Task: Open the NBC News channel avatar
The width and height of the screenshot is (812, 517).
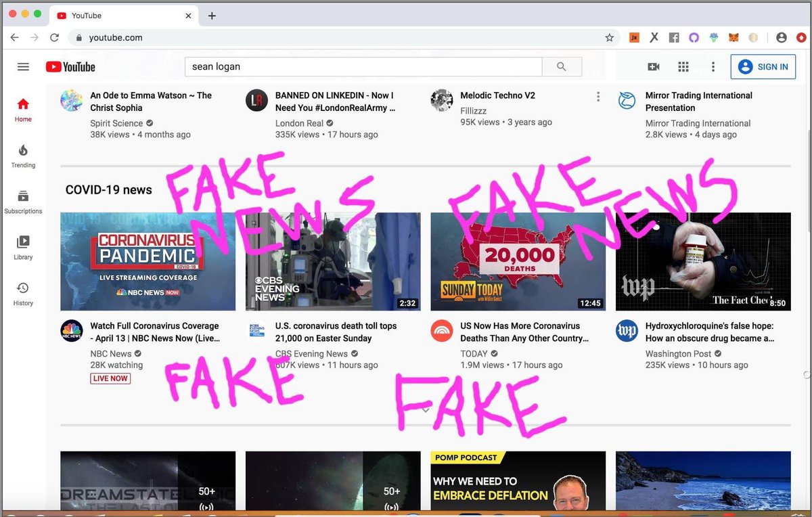Action: [71, 331]
